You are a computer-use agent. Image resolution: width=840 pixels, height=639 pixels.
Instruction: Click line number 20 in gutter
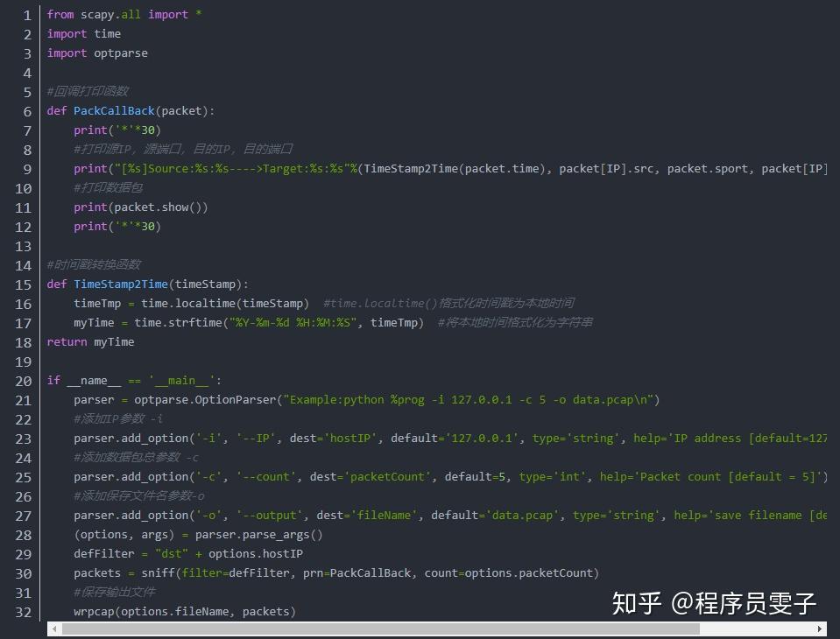[x=23, y=381]
